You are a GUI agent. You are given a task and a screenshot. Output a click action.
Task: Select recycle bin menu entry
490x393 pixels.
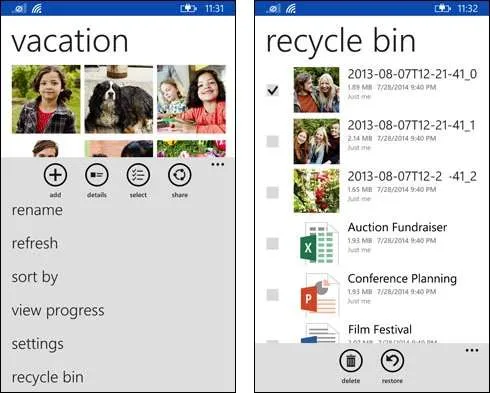tap(47, 377)
